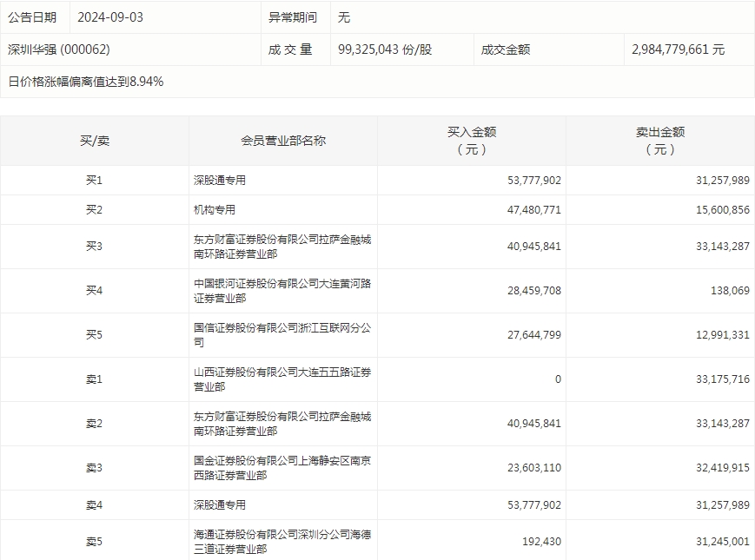Open the 深圳华强 (000062) stock name
Screen dimensions: 755x560
click(59, 49)
